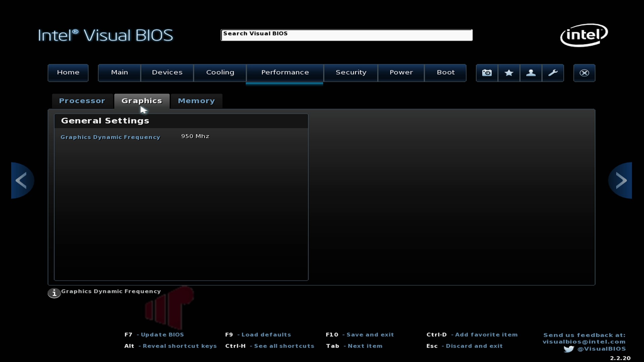
Task: Open the Main menu tab
Action: 119,73
